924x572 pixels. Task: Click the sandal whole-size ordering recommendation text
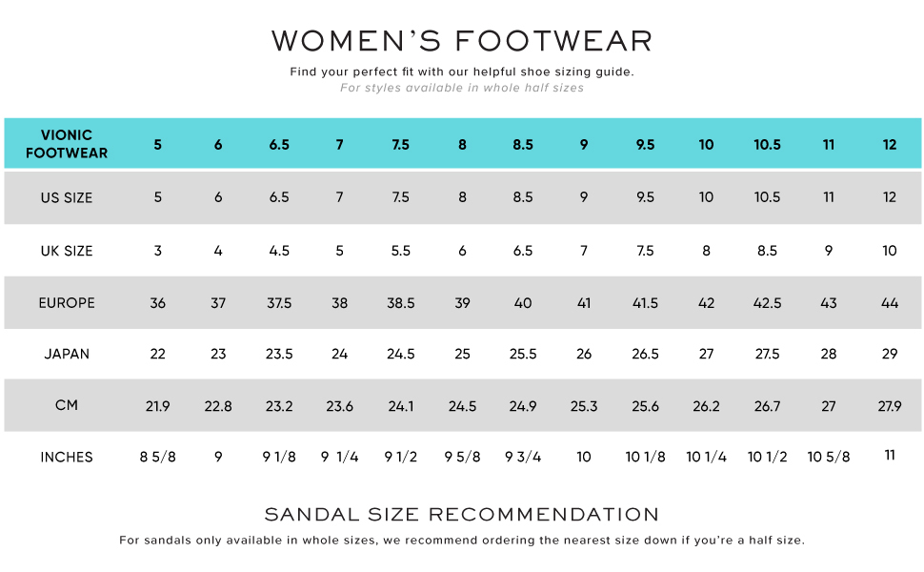462,541
